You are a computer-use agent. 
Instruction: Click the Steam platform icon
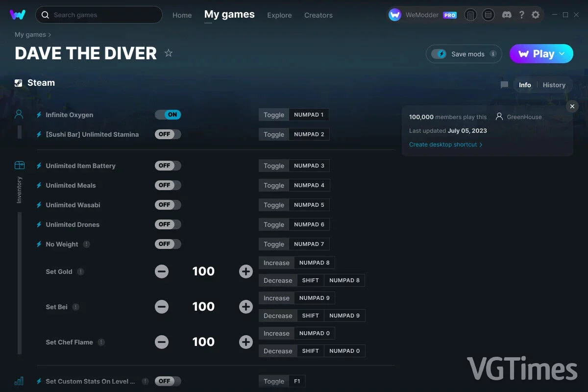tap(19, 83)
